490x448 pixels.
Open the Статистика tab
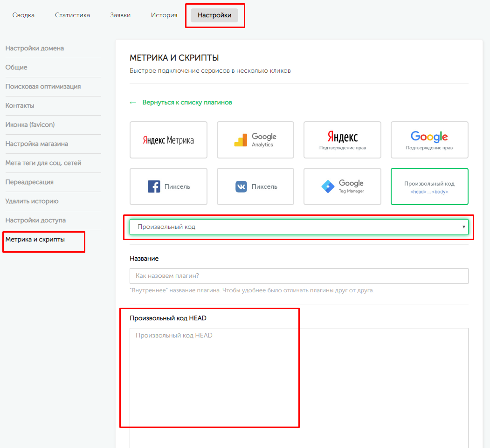click(x=72, y=15)
